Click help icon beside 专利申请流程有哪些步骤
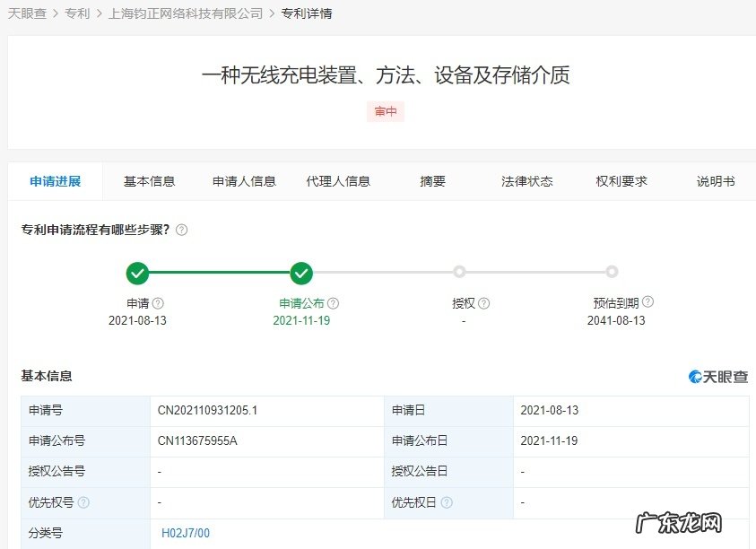 pos(183,230)
